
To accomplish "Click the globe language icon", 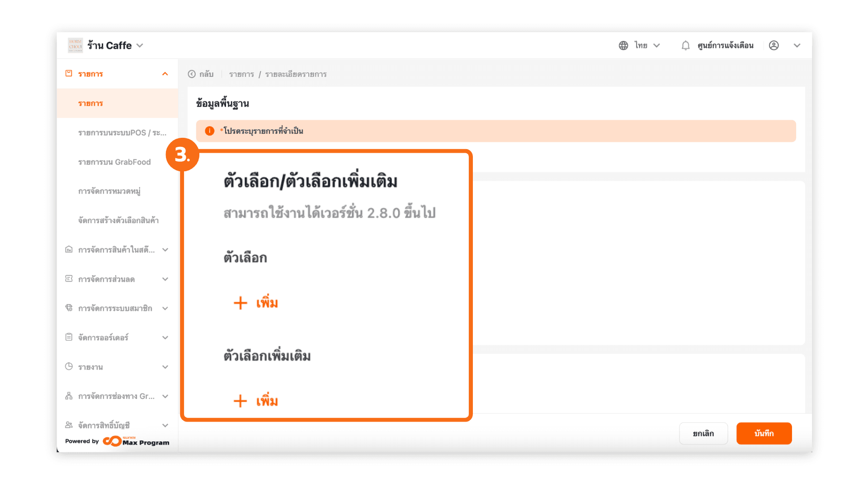I will 623,45.
